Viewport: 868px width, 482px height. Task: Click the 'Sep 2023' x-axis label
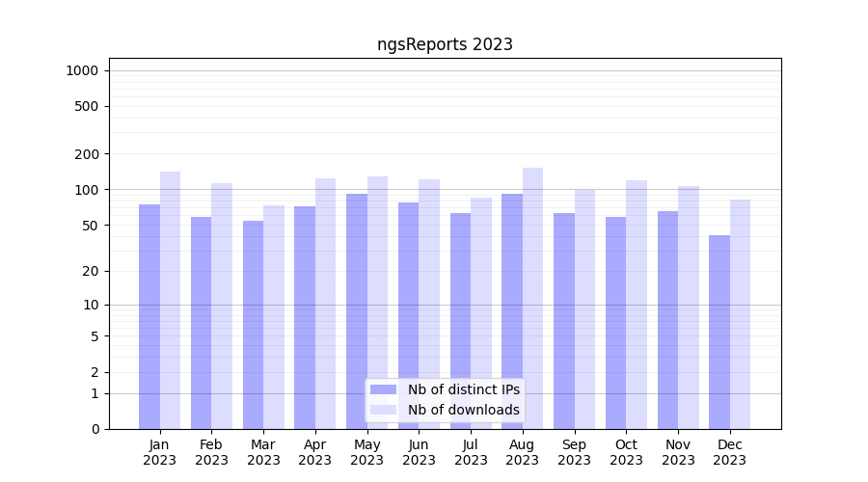[574, 452]
